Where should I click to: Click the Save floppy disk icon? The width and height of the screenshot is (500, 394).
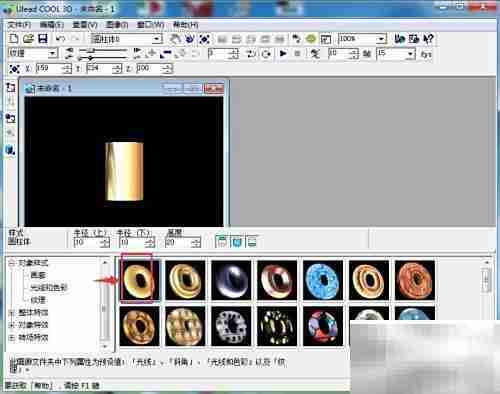coord(43,39)
